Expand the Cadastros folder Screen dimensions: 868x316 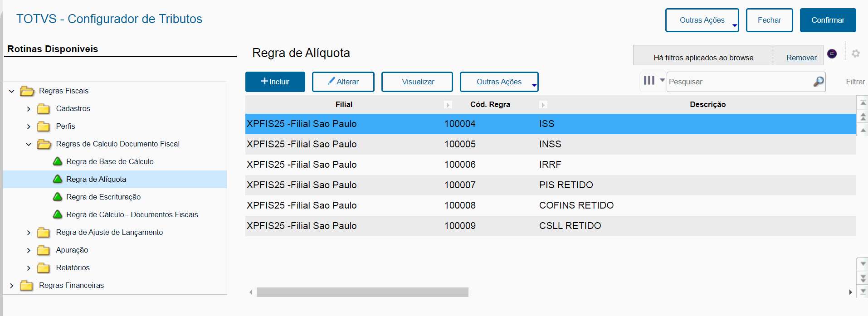(29, 109)
